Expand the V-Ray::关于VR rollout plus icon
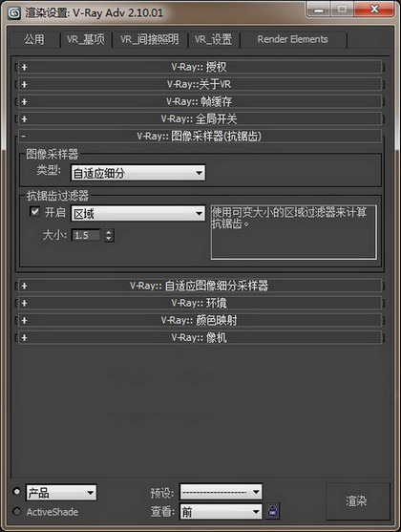Image resolution: width=401 pixels, height=532 pixels. pos(24,84)
